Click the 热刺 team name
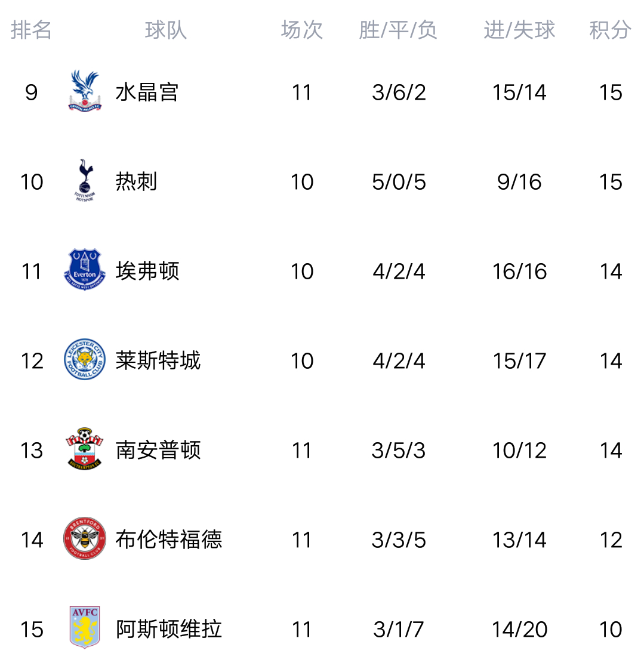This screenshot has height=666, width=644. coord(136,182)
